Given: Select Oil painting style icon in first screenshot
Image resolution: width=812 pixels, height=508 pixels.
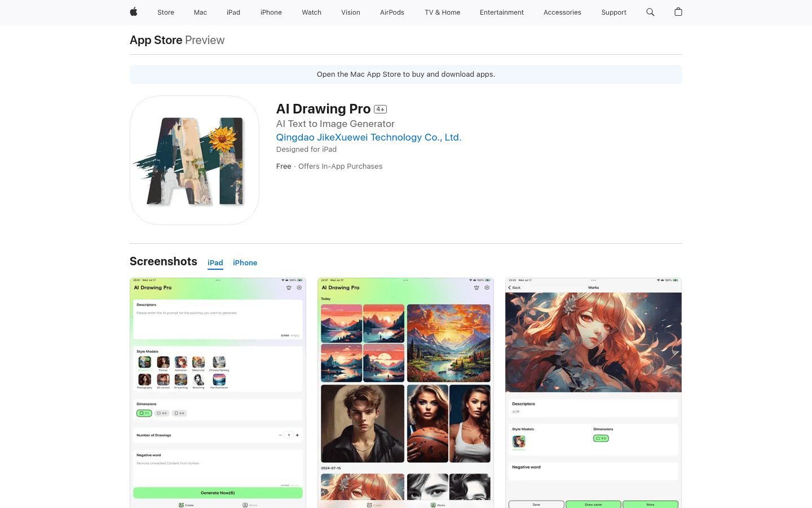Looking at the screenshot, I should 180,380.
